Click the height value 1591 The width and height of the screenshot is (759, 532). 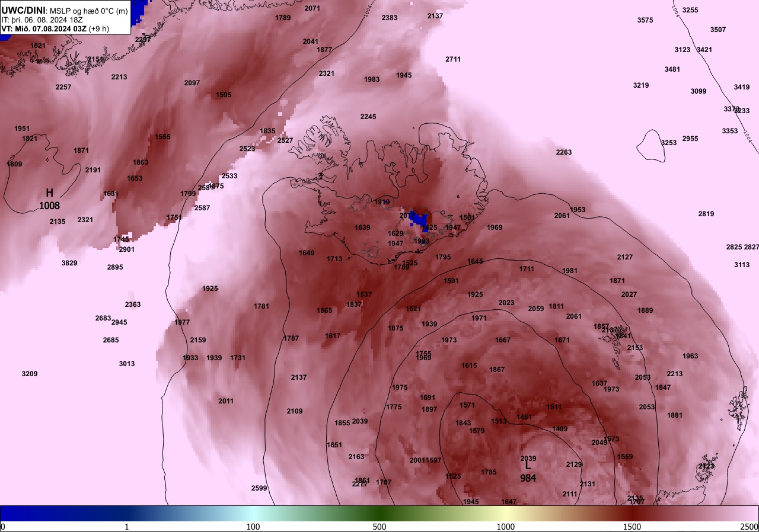(x=451, y=281)
